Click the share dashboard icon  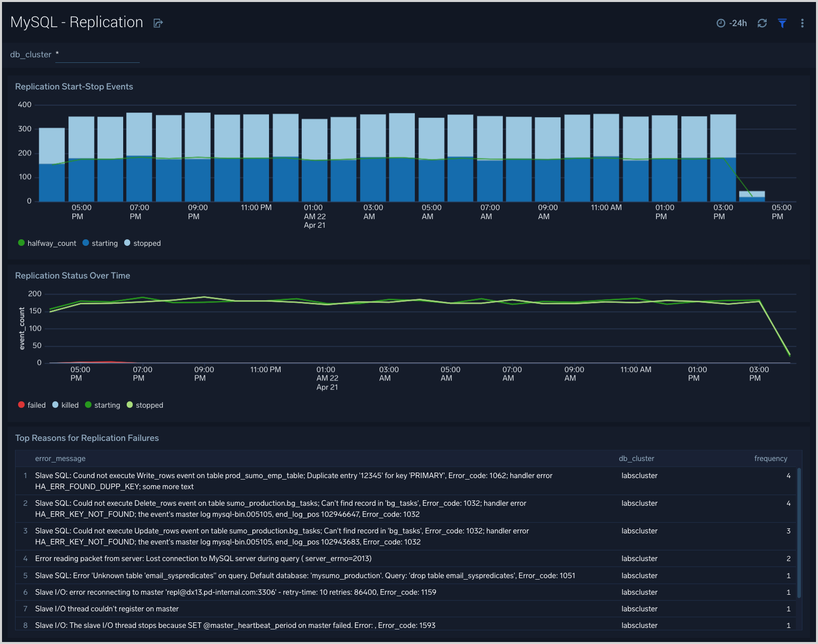158,23
